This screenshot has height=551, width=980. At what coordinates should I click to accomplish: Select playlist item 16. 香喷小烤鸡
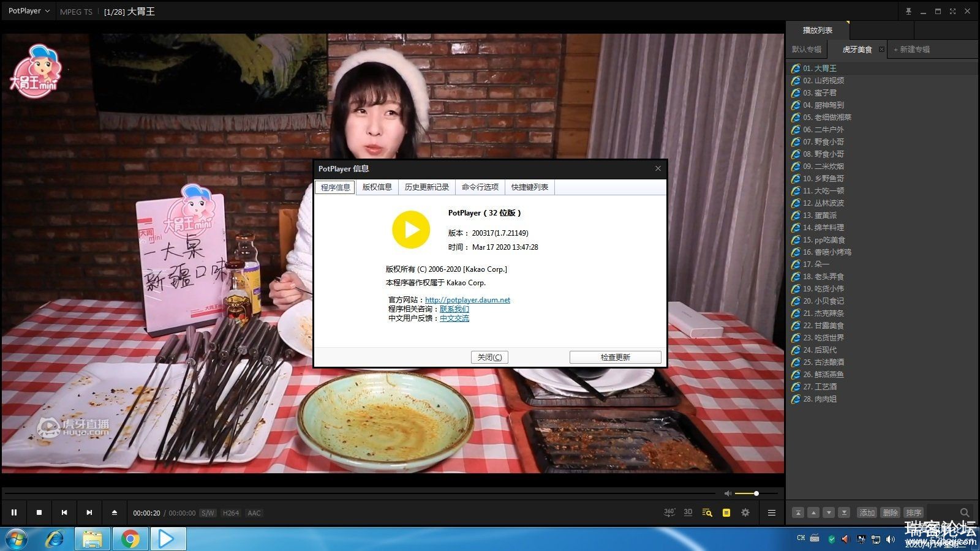tap(882, 252)
